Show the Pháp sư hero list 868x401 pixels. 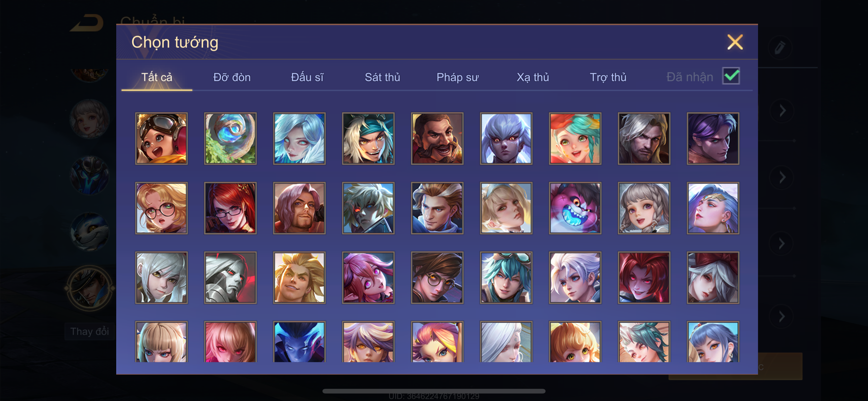(457, 77)
